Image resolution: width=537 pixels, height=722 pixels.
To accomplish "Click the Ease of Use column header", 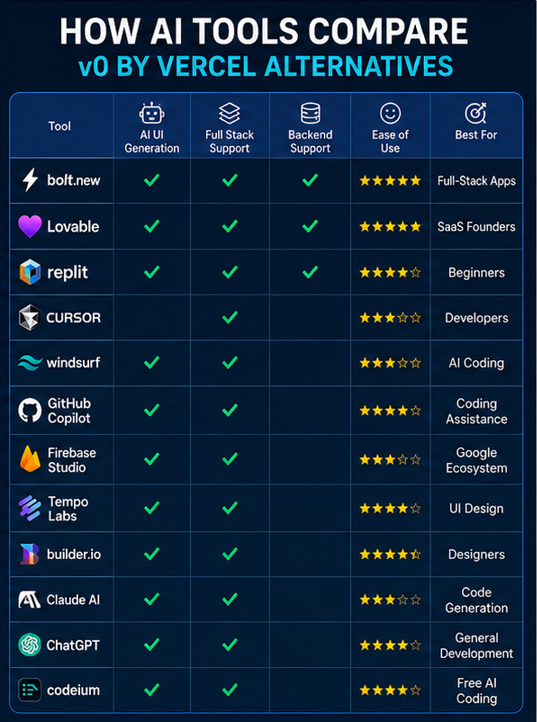I will (x=390, y=126).
